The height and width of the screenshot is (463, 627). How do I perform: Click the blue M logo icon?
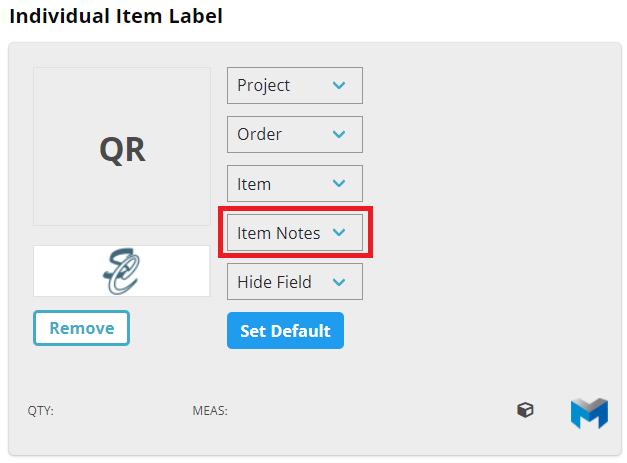point(589,412)
